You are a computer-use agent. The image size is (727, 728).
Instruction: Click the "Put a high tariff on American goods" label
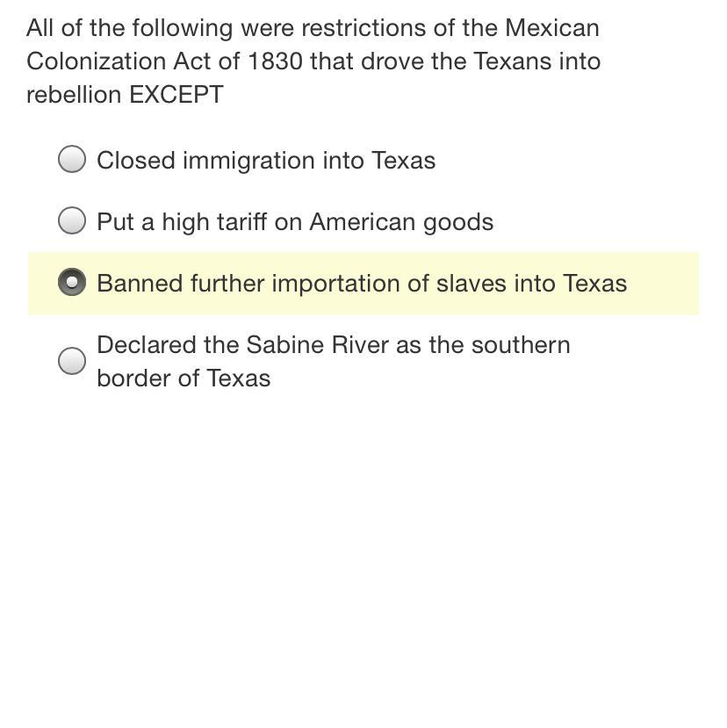[x=294, y=222]
